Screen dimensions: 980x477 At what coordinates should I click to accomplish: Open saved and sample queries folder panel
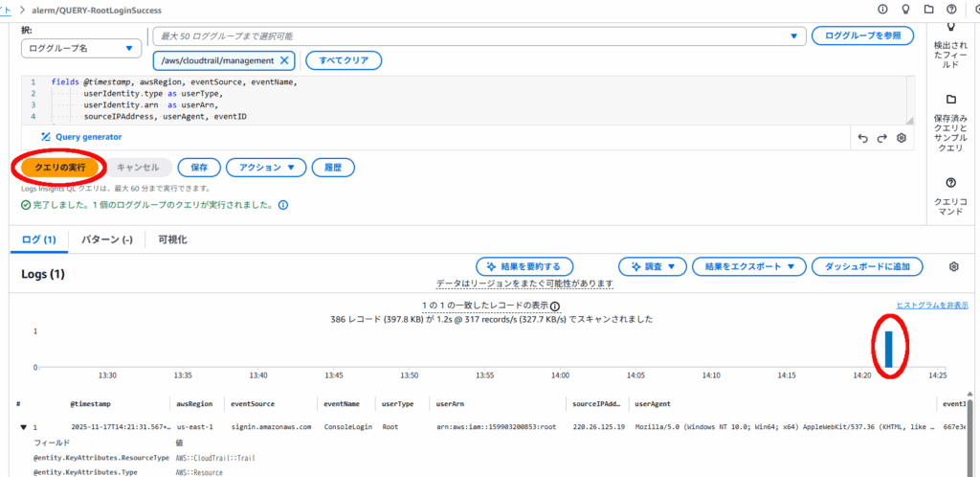pyautogui.click(x=951, y=100)
